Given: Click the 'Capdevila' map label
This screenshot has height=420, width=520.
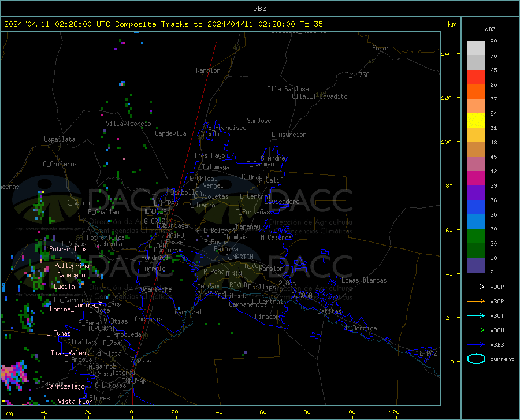Looking at the screenshot, I should pos(170,133).
